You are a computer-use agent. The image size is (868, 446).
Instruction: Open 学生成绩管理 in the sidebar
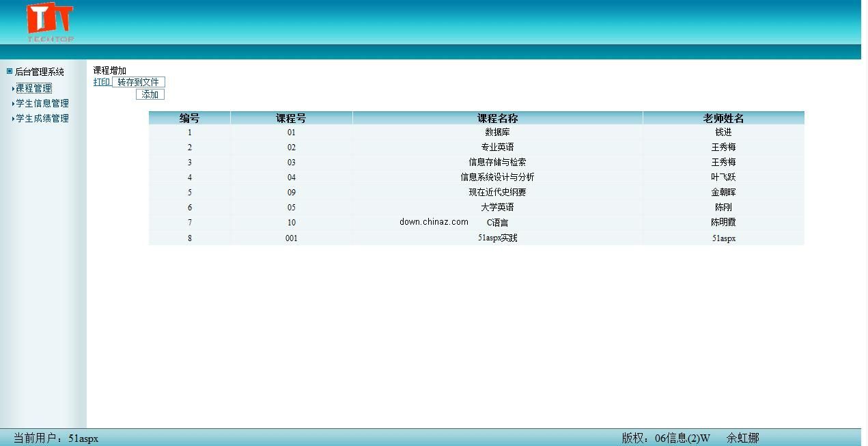(42, 118)
